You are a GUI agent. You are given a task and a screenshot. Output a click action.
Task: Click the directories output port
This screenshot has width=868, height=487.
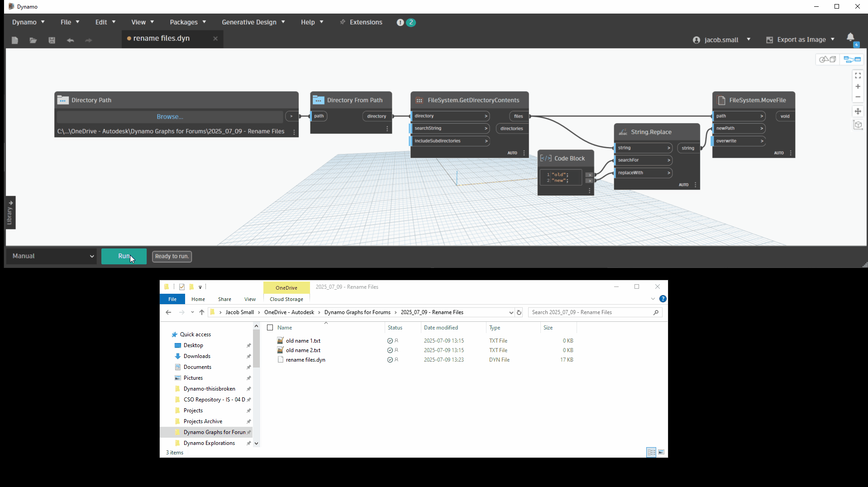(512, 129)
